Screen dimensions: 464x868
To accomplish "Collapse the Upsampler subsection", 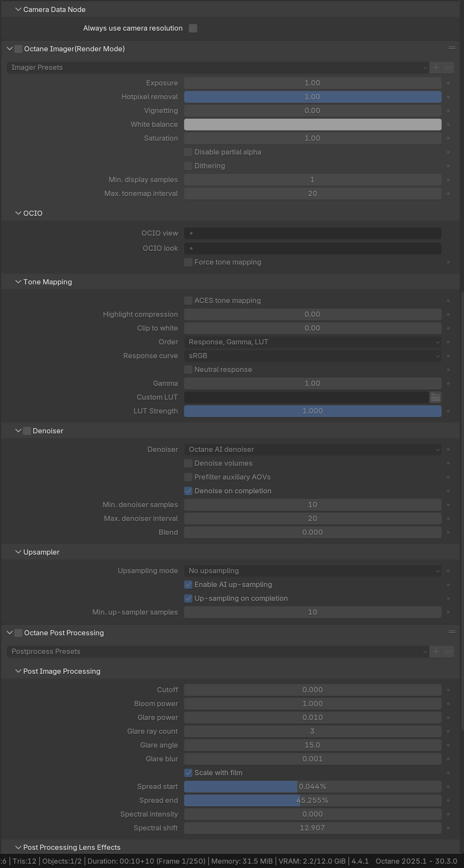I will click(18, 552).
